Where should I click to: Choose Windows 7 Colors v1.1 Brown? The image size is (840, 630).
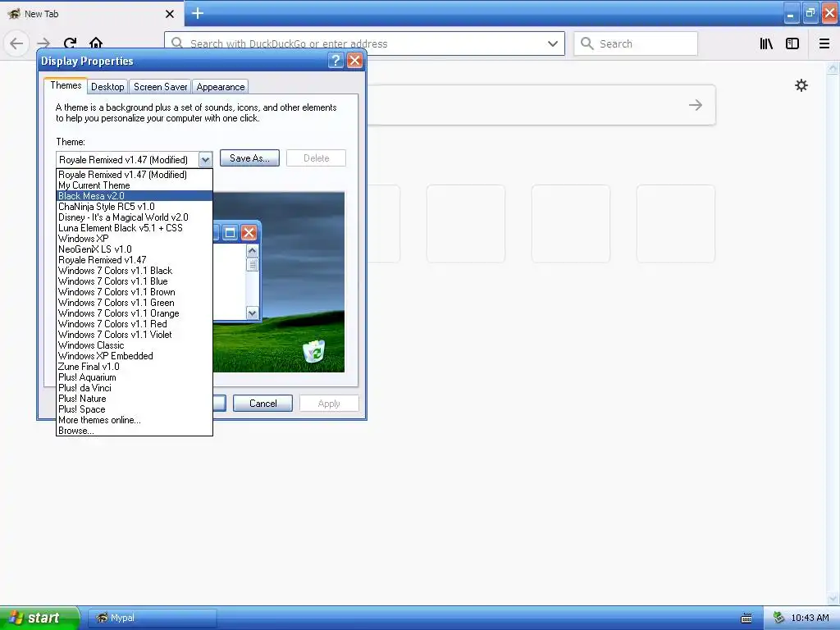(x=135, y=293)
